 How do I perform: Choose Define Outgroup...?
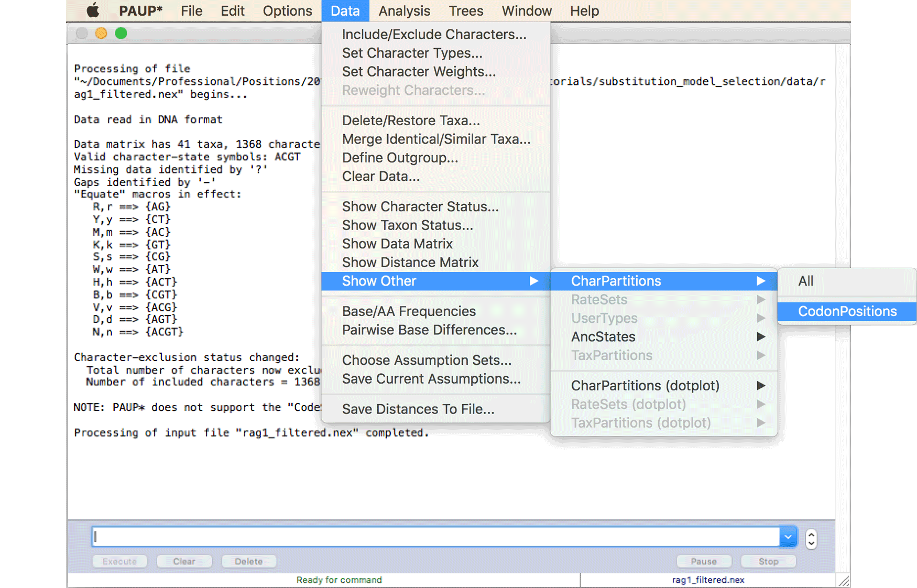click(x=435, y=158)
